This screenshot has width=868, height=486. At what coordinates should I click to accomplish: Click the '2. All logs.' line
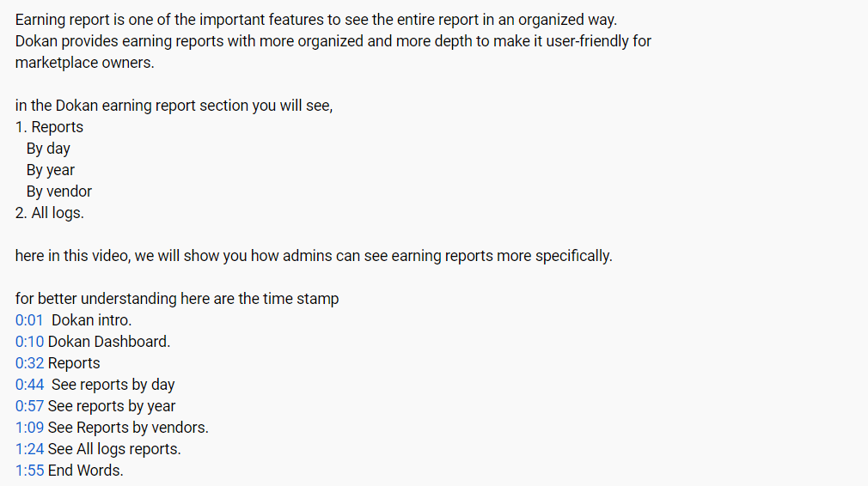(49, 213)
